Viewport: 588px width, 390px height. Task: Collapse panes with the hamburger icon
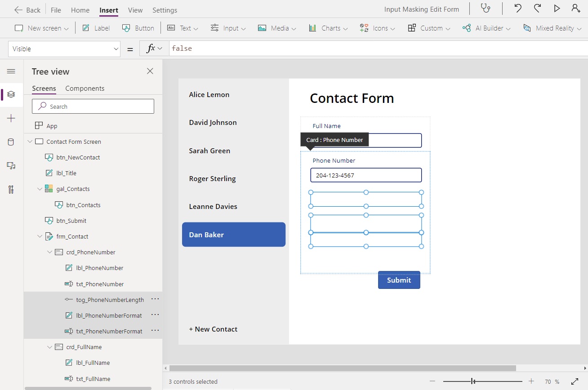click(11, 71)
